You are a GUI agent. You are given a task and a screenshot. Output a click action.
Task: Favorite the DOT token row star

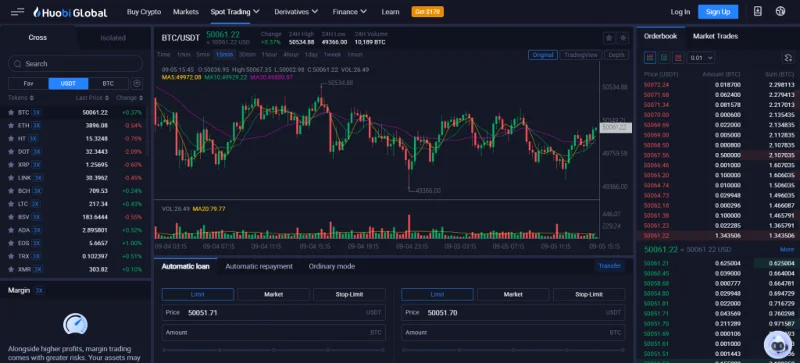click(11, 152)
